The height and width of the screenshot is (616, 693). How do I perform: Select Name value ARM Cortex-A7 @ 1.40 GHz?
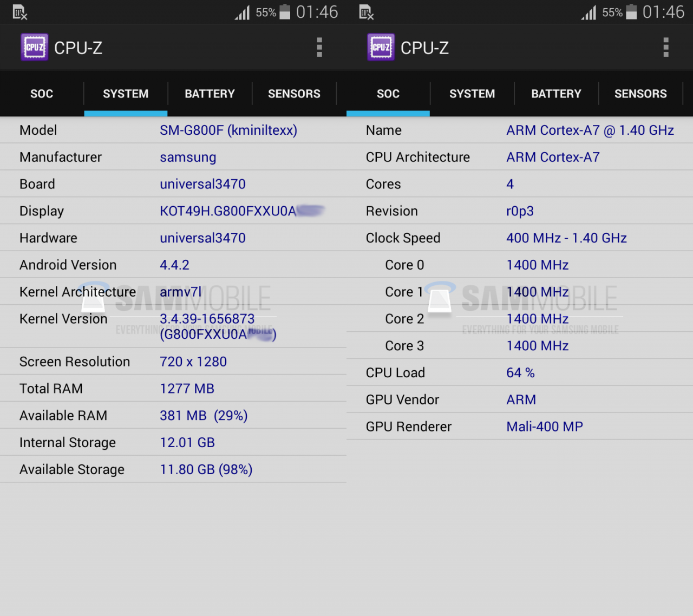(590, 130)
